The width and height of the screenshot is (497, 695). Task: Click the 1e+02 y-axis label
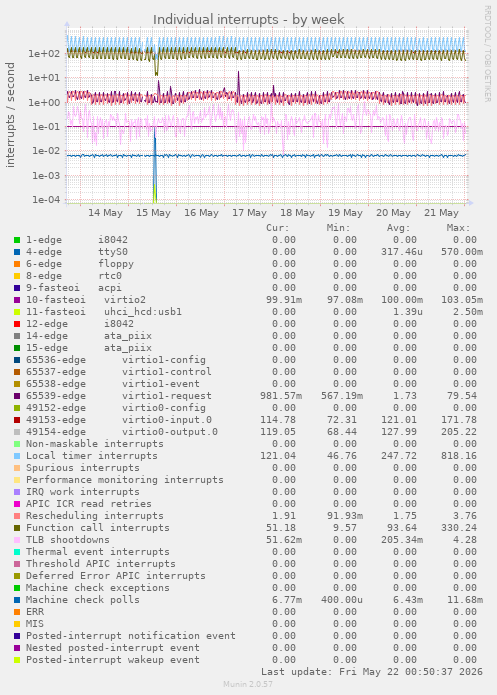pyautogui.click(x=44, y=54)
